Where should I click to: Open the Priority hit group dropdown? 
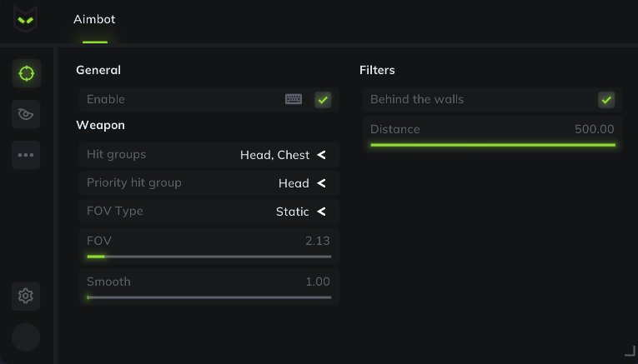point(321,183)
